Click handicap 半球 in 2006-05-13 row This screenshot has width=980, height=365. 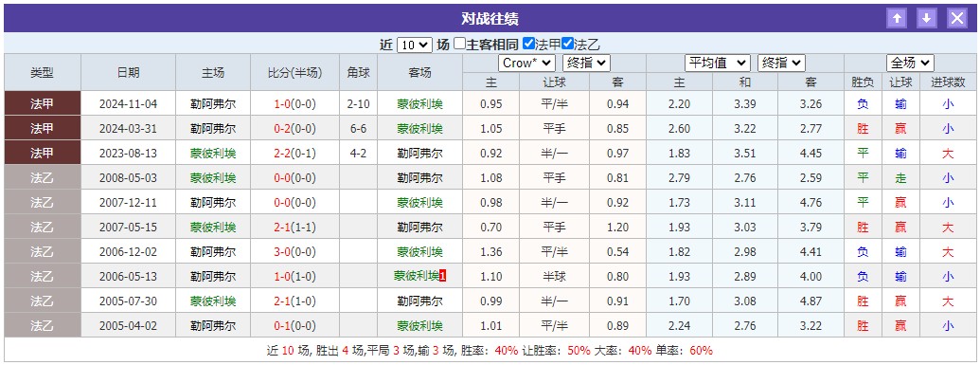point(554,276)
